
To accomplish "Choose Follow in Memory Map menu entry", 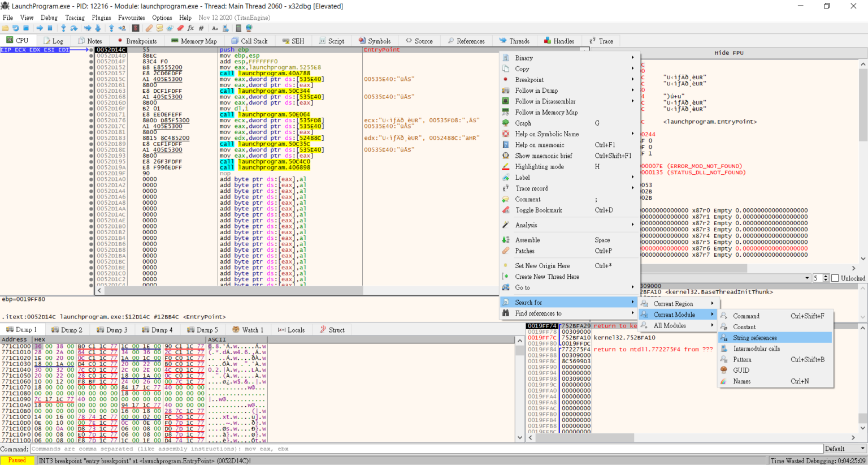I will coord(569,112).
